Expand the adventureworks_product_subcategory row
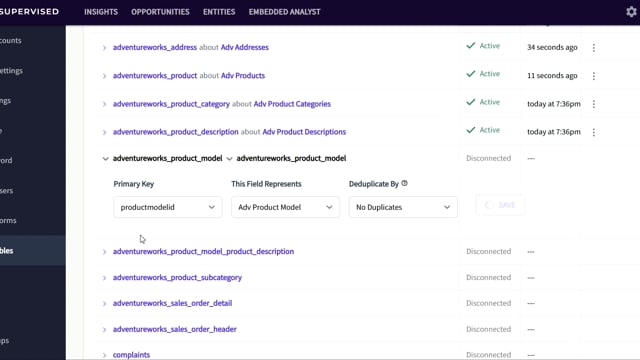The height and width of the screenshot is (360, 640). click(x=104, y=278)
